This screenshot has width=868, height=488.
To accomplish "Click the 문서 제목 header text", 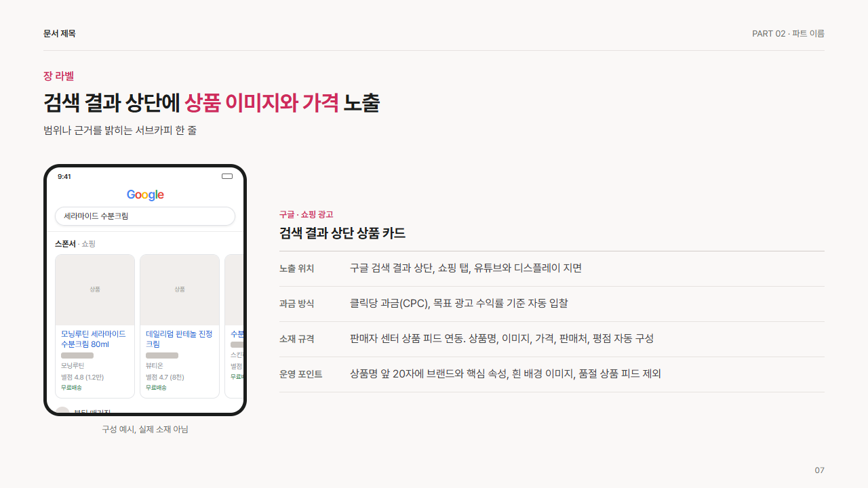I will tap(60, 33).
